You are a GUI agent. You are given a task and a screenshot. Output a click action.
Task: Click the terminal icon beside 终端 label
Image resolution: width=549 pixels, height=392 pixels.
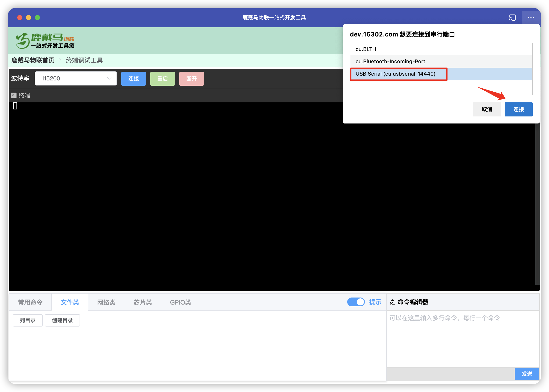(x=14, y=95)
